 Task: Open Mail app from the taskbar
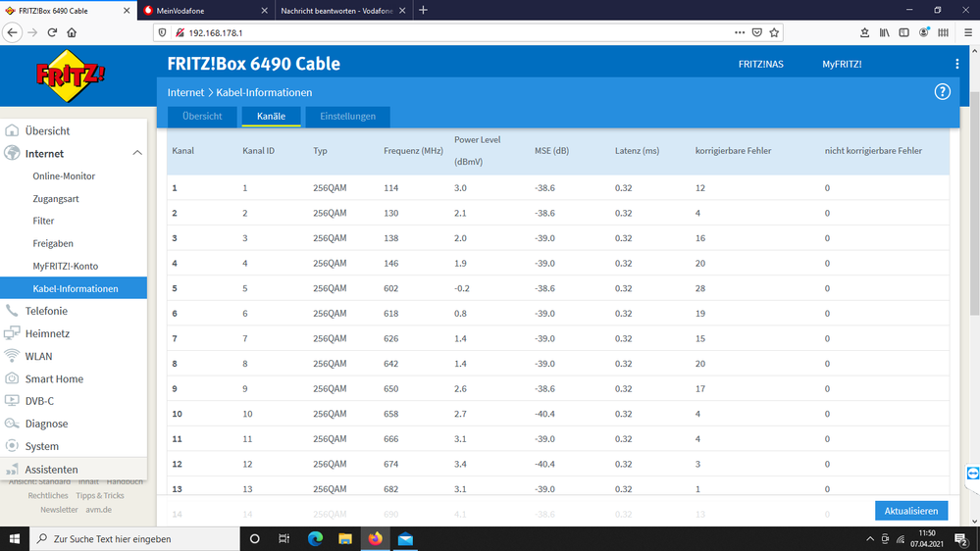point(405,538)
